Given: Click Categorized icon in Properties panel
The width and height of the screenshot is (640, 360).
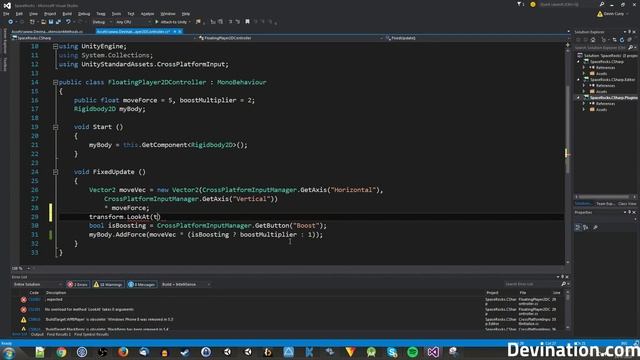Looking at the screenshot, I should point(578,227).
